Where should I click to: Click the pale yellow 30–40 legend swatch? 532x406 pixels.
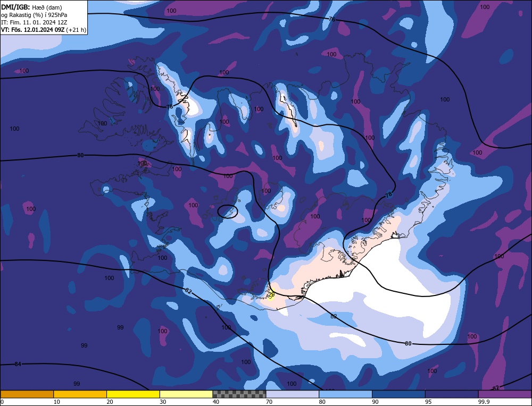(x=186, y=394)
